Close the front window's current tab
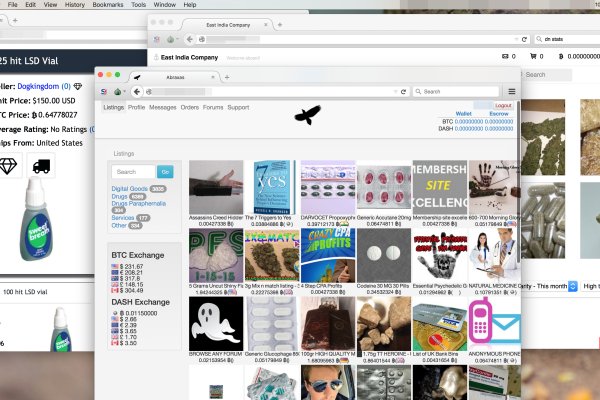The height and width of the screenshot is (400, 600). [x=213, y=77]
